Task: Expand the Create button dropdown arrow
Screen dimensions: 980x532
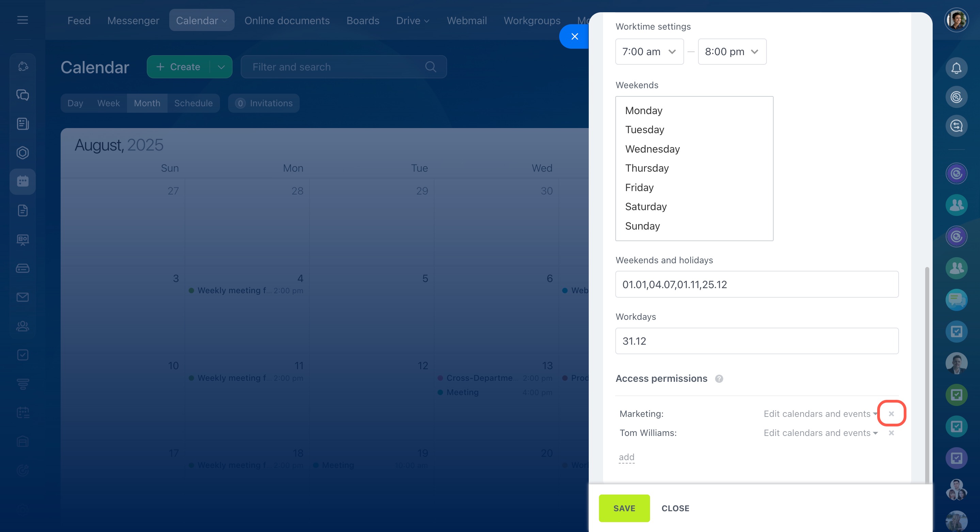Action: pyautogui.click(x=221, y=67)
